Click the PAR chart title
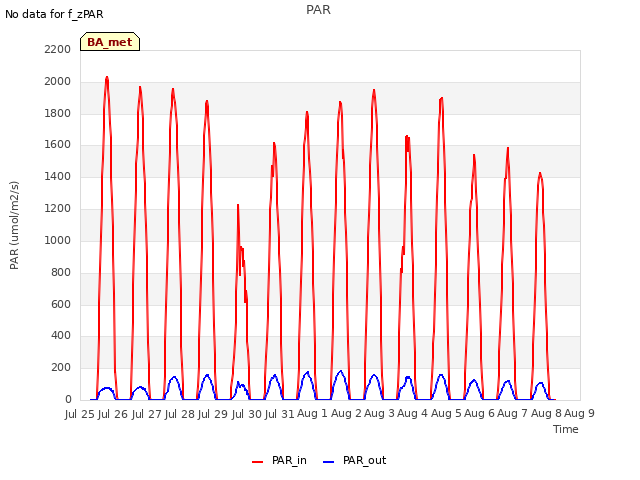Viewport: 640px width, 480px height. (318, 9)
